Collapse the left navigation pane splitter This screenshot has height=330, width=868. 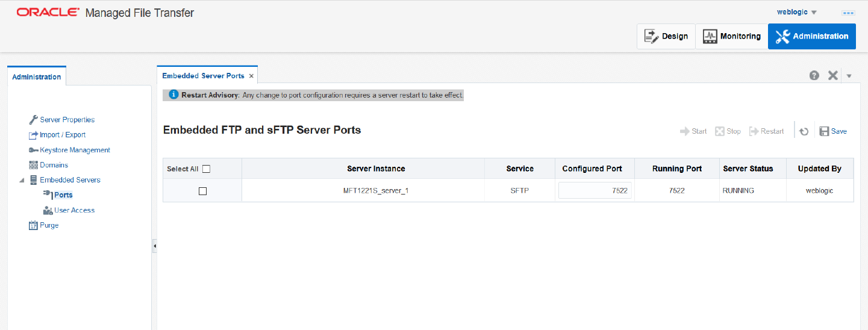click(x=154, y=246)
